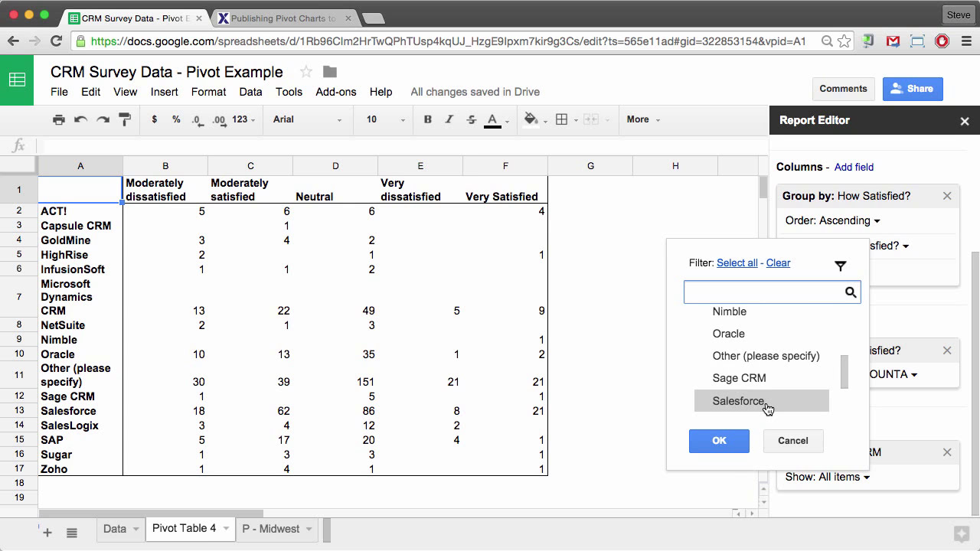Open Data sheet tab menu arrow
Image resolution: width=980 pixels, height=551 pixels.
(136, 529)
